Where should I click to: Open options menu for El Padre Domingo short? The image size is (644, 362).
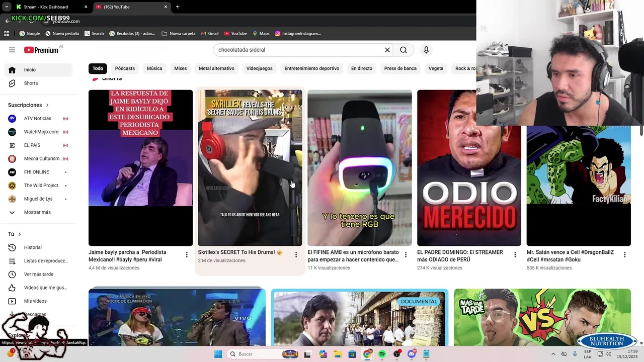point(515,255)
